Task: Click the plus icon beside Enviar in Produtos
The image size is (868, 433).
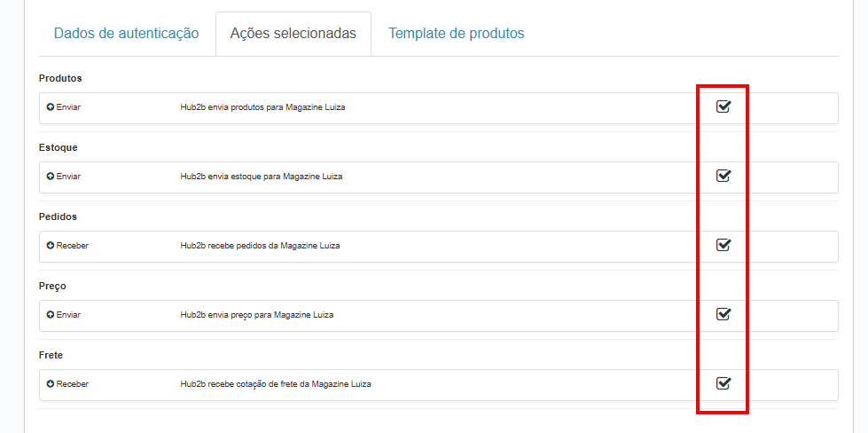Action: coord(51,107)
